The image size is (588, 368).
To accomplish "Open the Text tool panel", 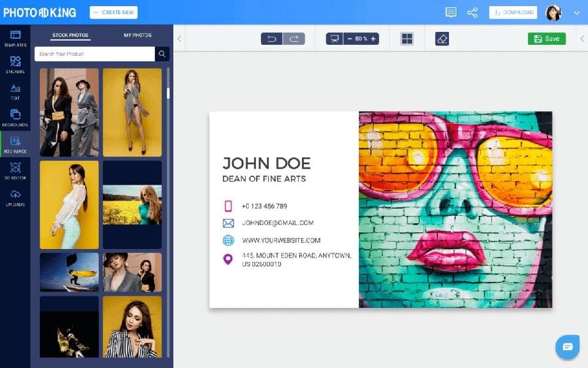I will pyautogui.click(x=15, y=90).
